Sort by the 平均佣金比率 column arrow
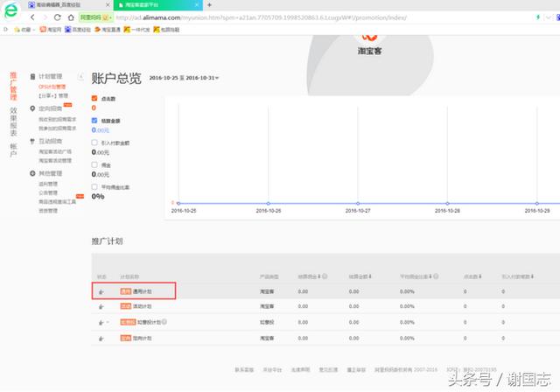This screenshot has height=392, width=560. pos(430,276)
